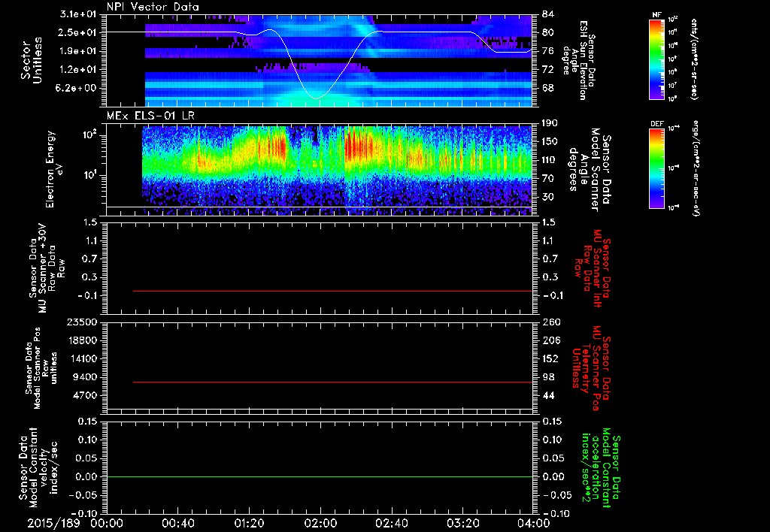Click the Sector Unitless axis label
Screen dimensions: 770x532
pos(32,60)
